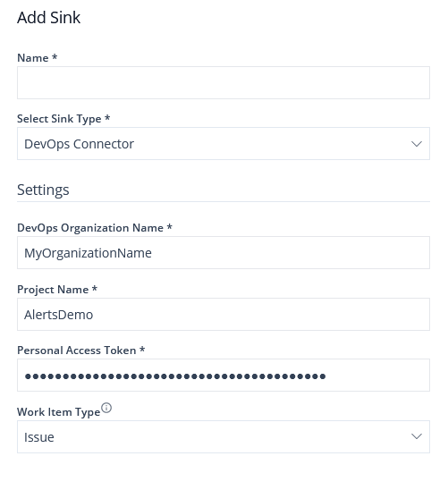Click the DevOps Organization Name label
Image resolution: width=448 pixels, height=490 pixels.
tap(95, 228)
